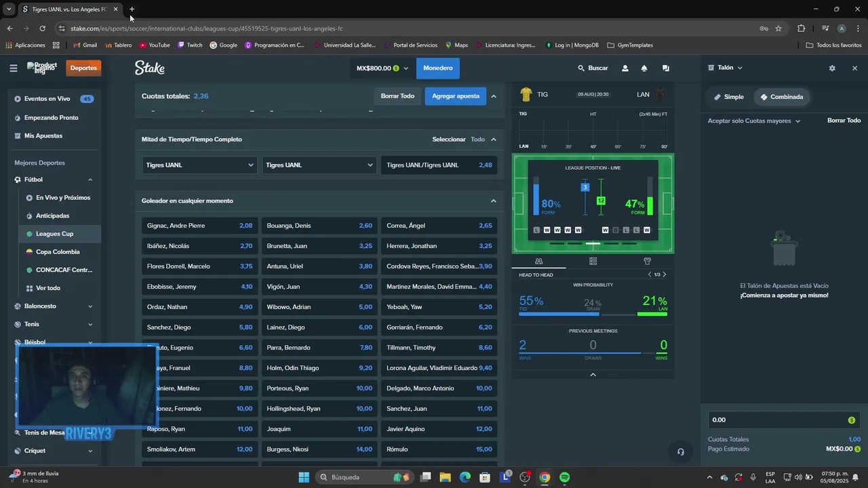Open the user profile icon
Screen dimensions: 868x488
pyautogui.click(x=625, y=68)
